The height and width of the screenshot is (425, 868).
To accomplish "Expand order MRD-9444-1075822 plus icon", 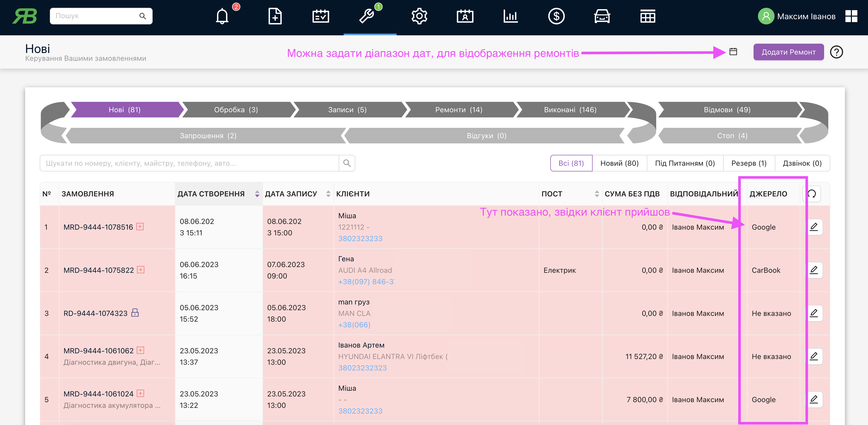I will pos(141,270).
